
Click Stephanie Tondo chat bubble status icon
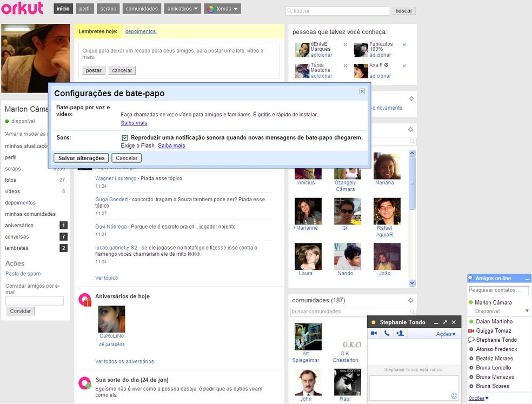click(x=471, y=340)
